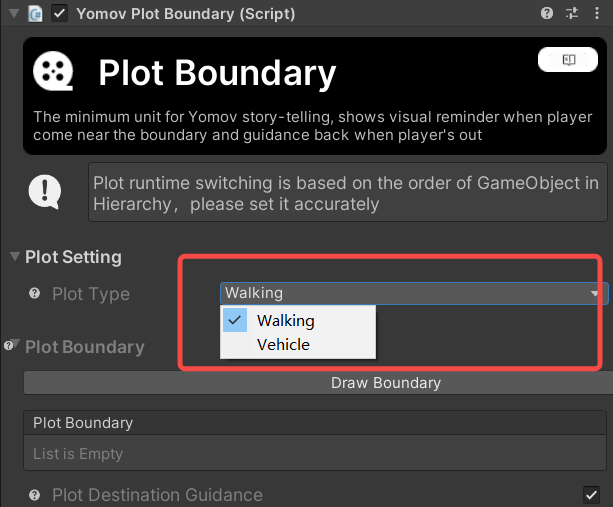Click the film reel Plot Boundary logo

click(53, 71)
